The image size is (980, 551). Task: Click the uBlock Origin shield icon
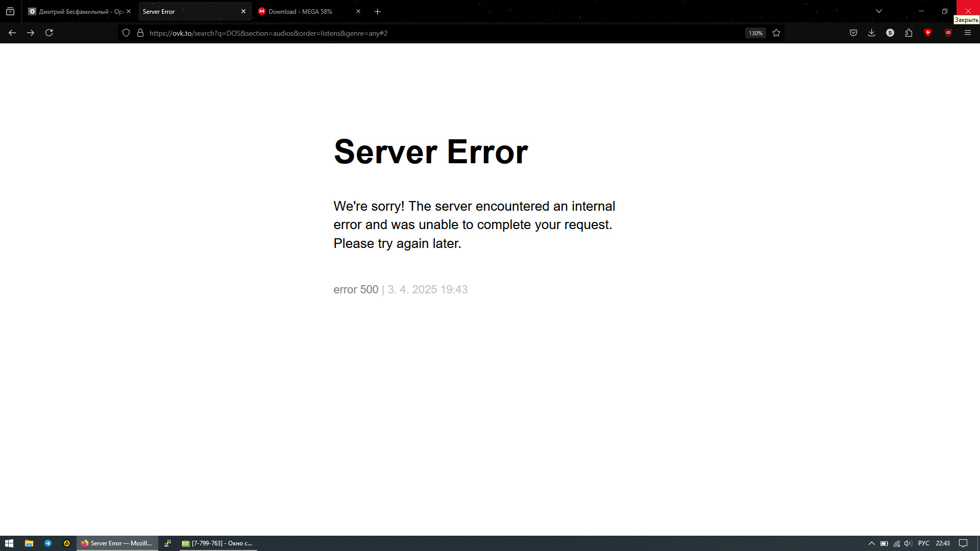point(948,33)
